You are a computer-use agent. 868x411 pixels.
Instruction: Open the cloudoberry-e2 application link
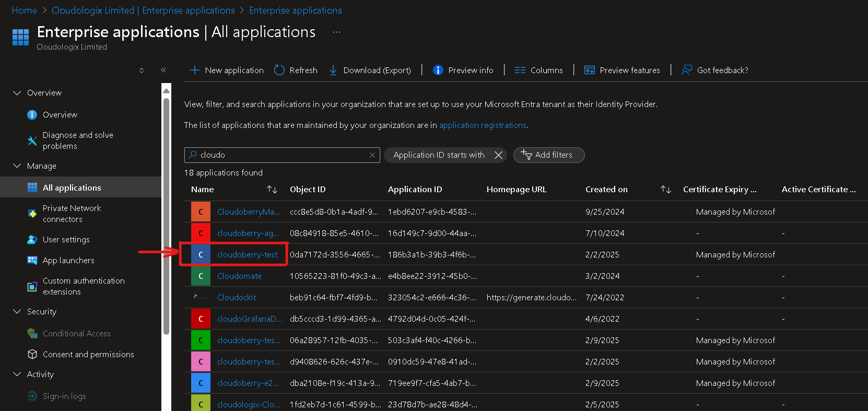pos(248,383)
